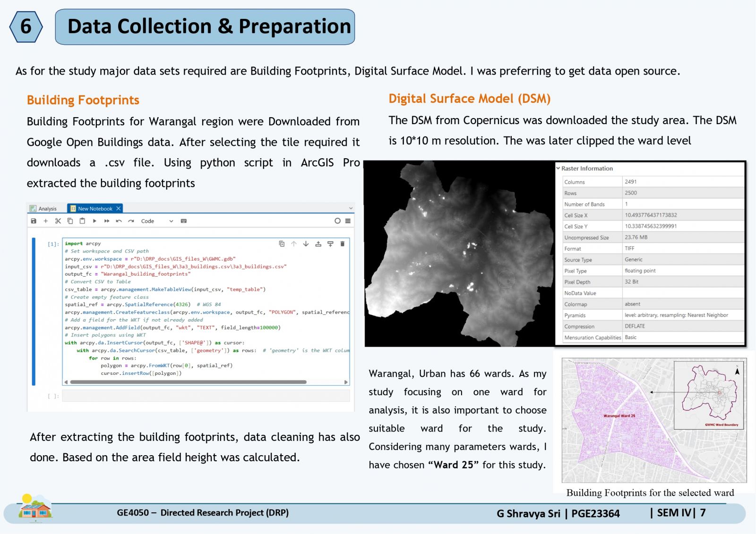Image resolution: width=756 pixels, height=534 pixels.
Task: Click the scrollbar right arrow in cell
Action: pos(346,382)
